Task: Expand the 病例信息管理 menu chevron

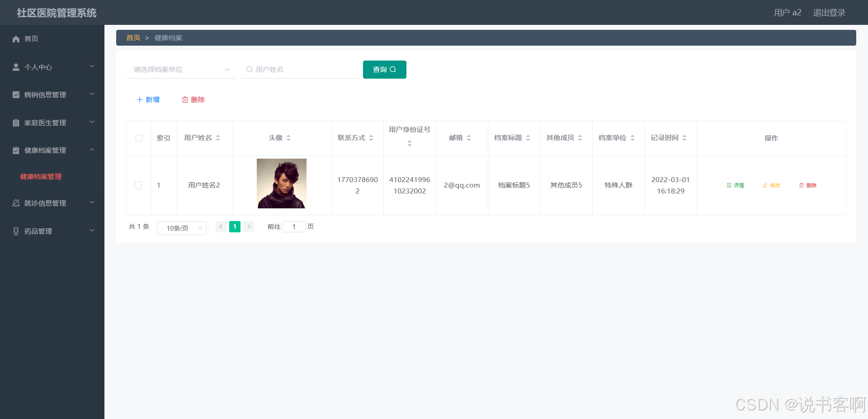Action: click(x=92, y=94)
